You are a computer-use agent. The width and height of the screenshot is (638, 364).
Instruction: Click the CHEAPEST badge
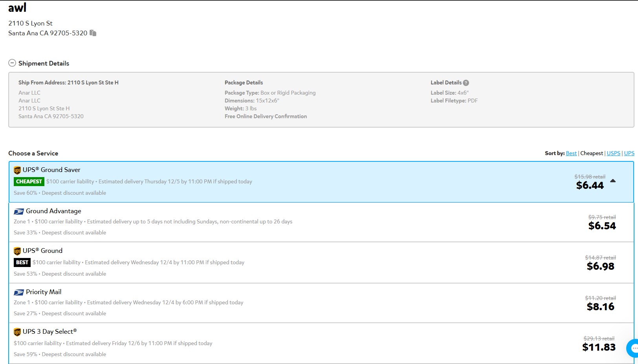29,181
